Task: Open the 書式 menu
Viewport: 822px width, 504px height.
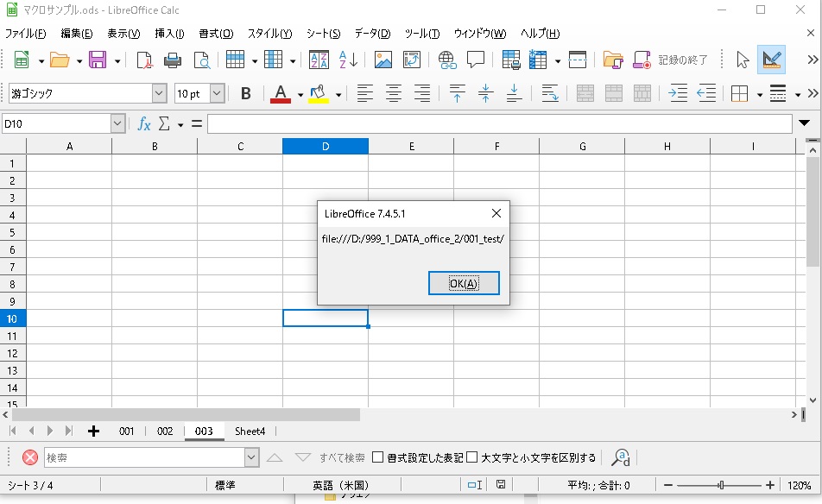Action: 216,34
